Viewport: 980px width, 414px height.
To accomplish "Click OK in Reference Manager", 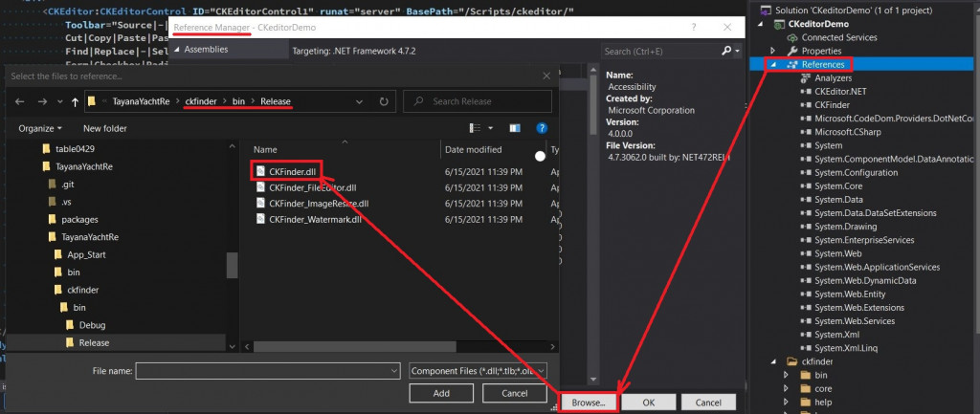I will (649, 403).
